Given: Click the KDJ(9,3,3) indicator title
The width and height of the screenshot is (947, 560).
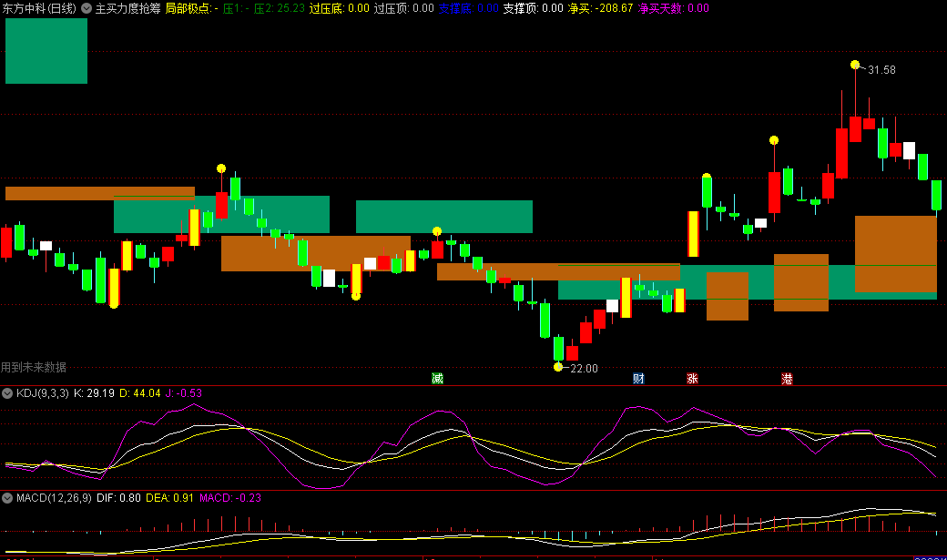Looking at the screenshot, I should (43, 393).
